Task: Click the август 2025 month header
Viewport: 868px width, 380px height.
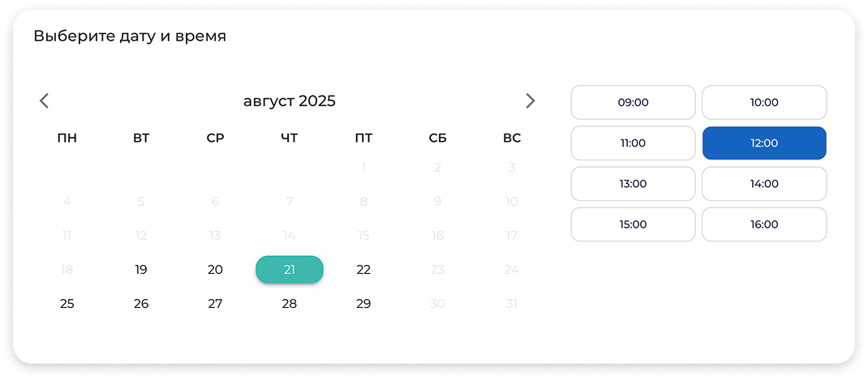Action: coord(289,101)
